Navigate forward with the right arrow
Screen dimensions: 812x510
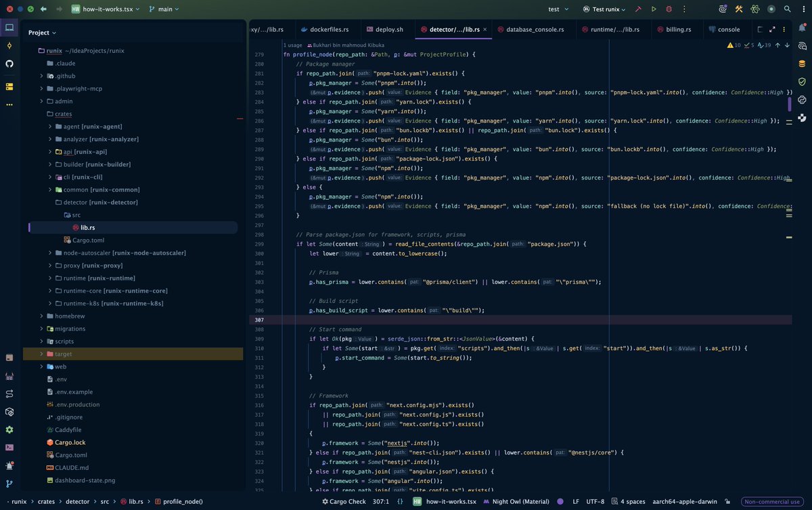click(60, 9)
